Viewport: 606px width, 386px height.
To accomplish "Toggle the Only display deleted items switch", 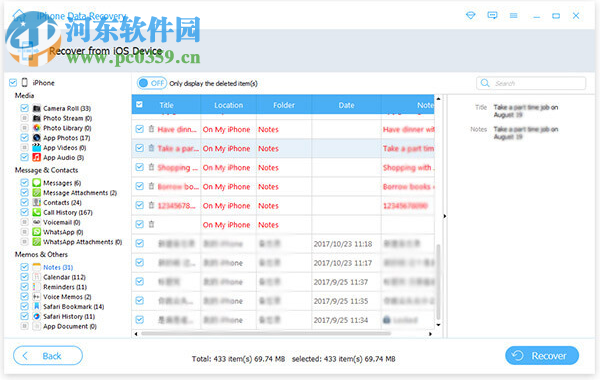I will point(153,84).
